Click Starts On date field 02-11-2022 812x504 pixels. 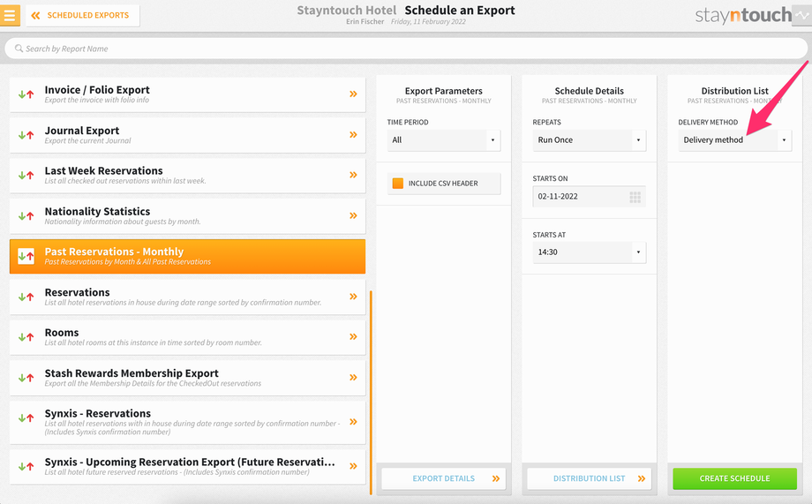590,197
